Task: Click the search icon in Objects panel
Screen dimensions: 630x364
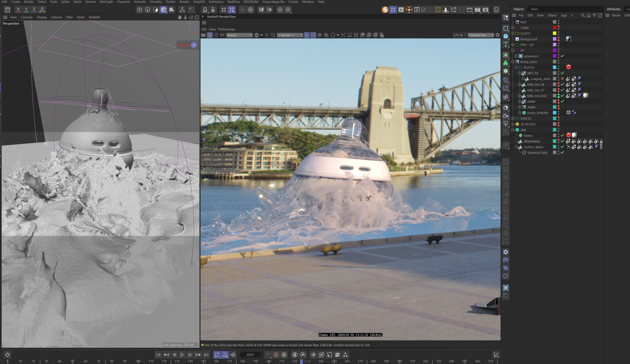Action: pos(583,16)
